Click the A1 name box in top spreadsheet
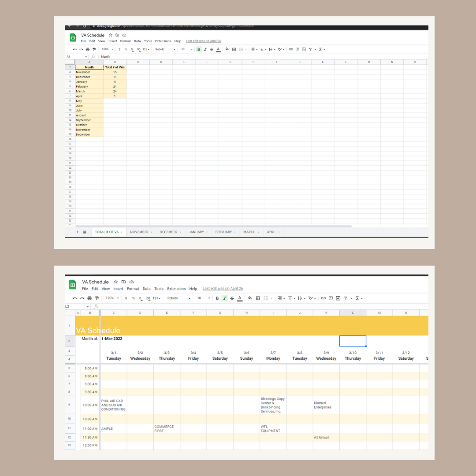Image resolution: width=476 pixels, height=476 pixels. click(77, 56)
